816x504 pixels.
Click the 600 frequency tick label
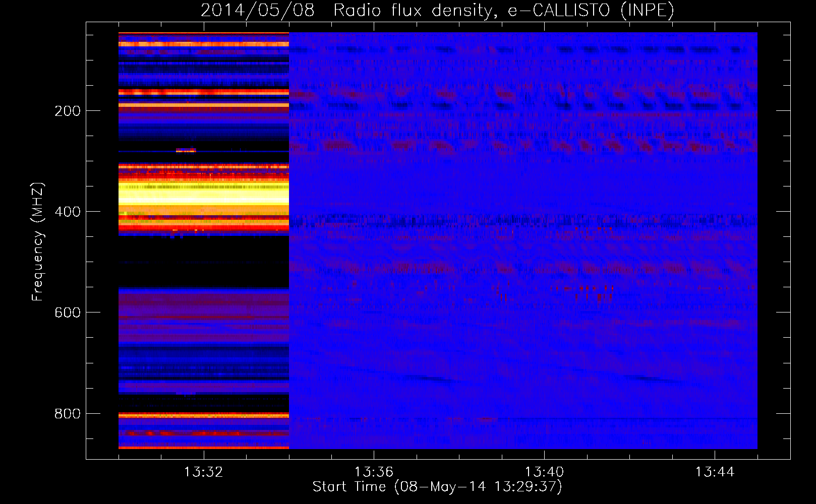tap(68, 312)
